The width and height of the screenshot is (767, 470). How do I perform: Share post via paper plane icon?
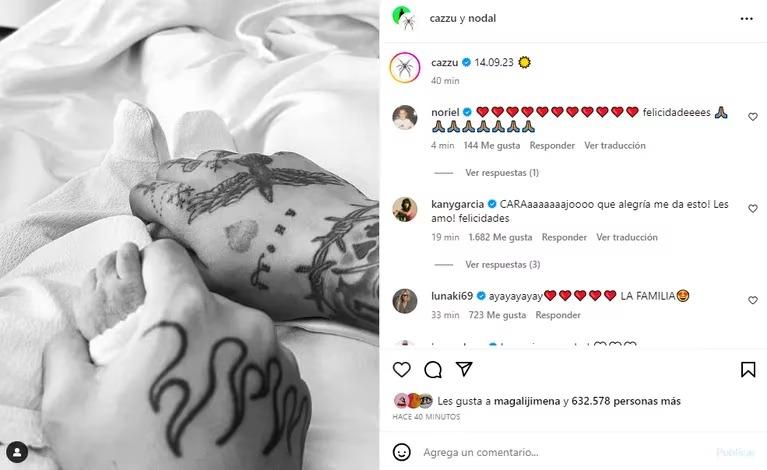464,369
